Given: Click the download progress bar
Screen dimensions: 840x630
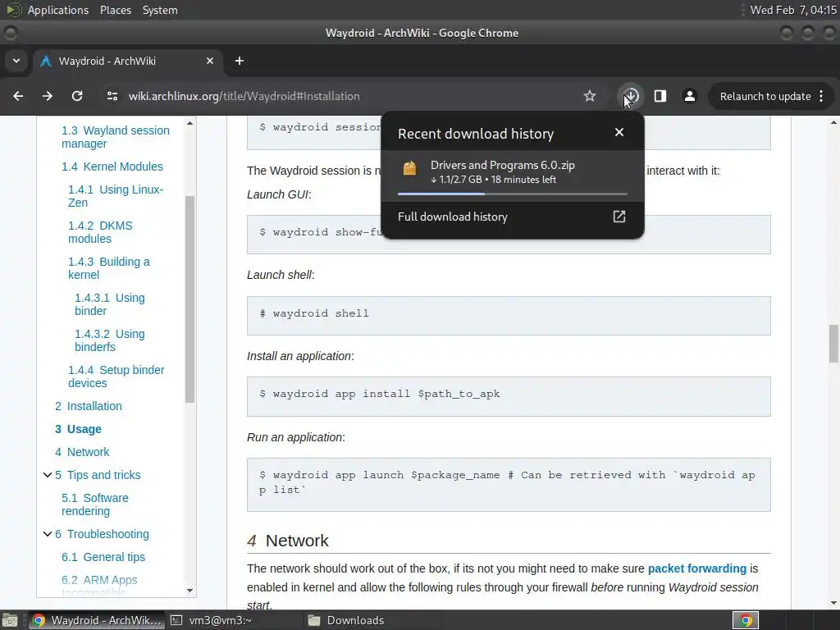Looking at the screenshot, I should point(512,194).
